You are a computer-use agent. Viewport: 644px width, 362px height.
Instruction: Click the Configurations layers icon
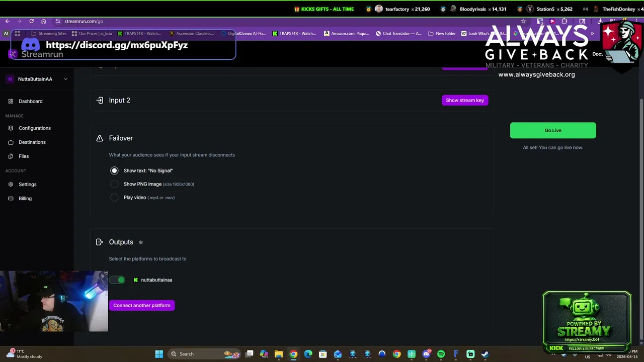(11, 128)
